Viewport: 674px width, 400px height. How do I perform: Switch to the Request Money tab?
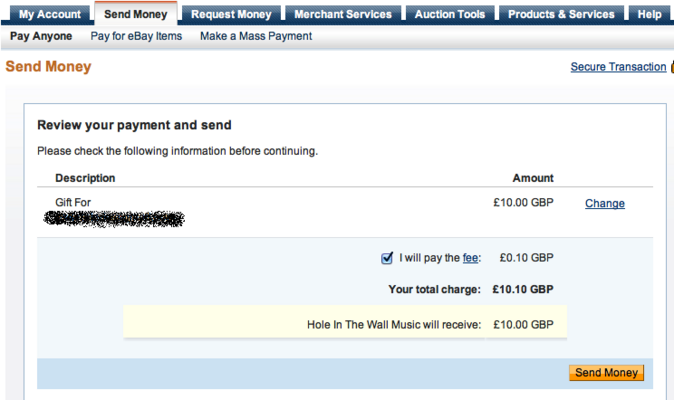tap(231, 14)
